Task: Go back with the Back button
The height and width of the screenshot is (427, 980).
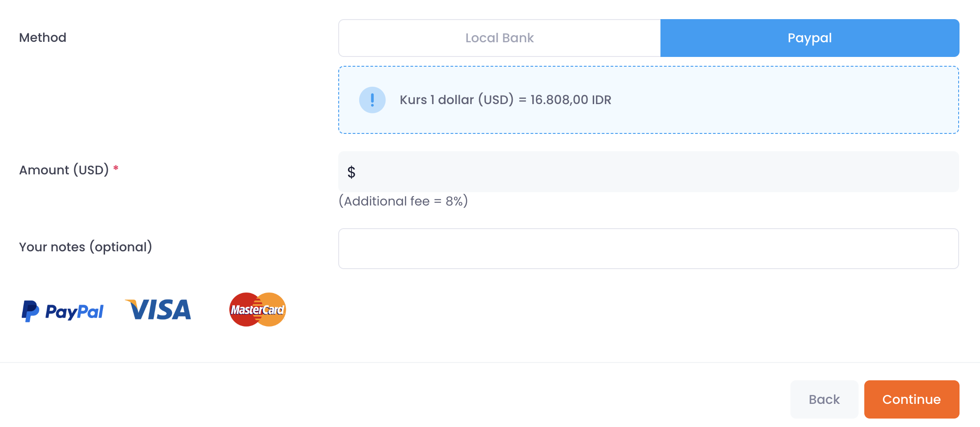Action: pos(824,399)
